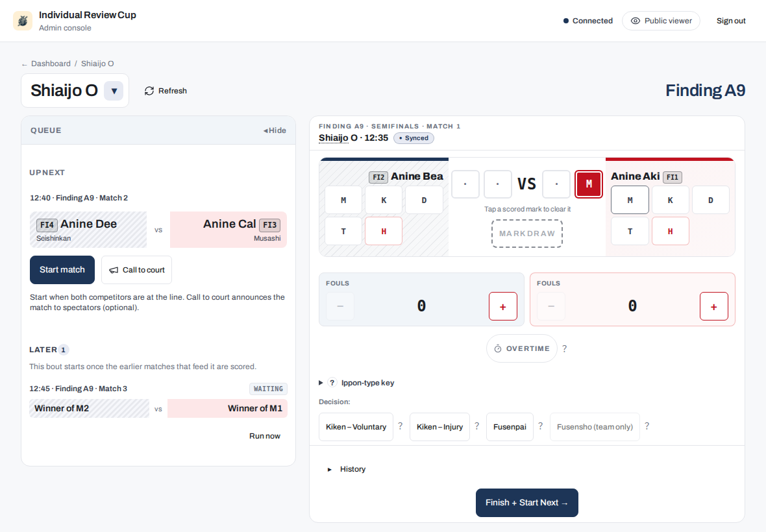766x532 pixels.
Task: Click the MARK DRAW button
Action: click(x=527, y=234)
